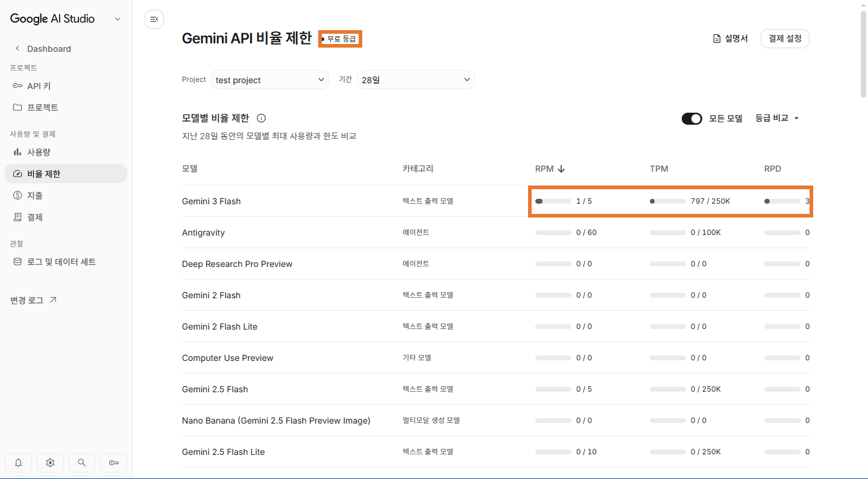868x479 pixels.
Task: Click the 0 / 60 Antigravity RPM value
Action: 587,233
